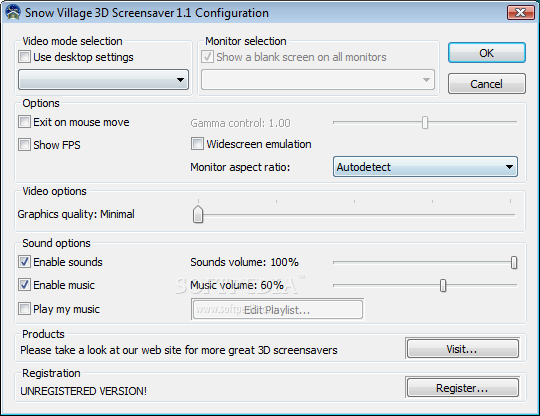
Task: Turn on Widescreen emulation
Action: (197, 144)
